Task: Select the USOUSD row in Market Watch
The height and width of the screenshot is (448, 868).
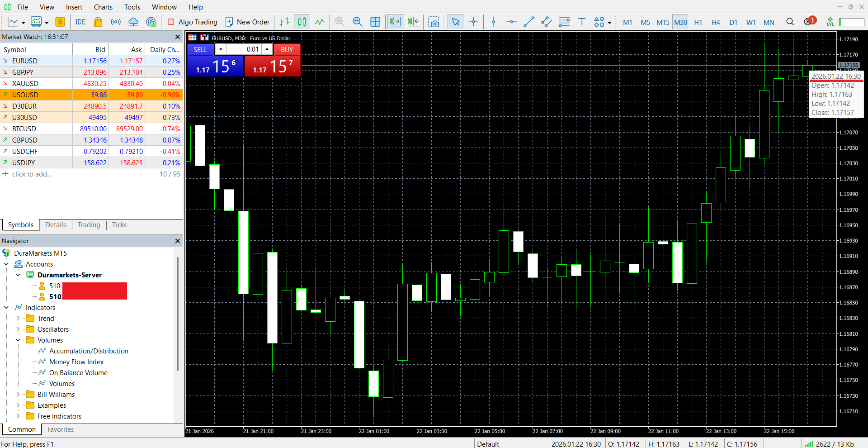Action: 91,95
